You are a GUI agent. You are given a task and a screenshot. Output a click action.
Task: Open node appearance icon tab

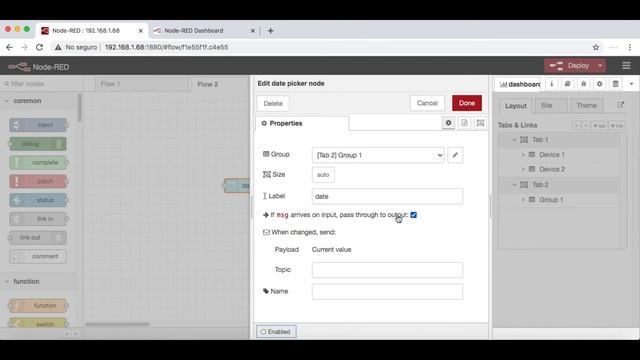(x=480, y=123)
